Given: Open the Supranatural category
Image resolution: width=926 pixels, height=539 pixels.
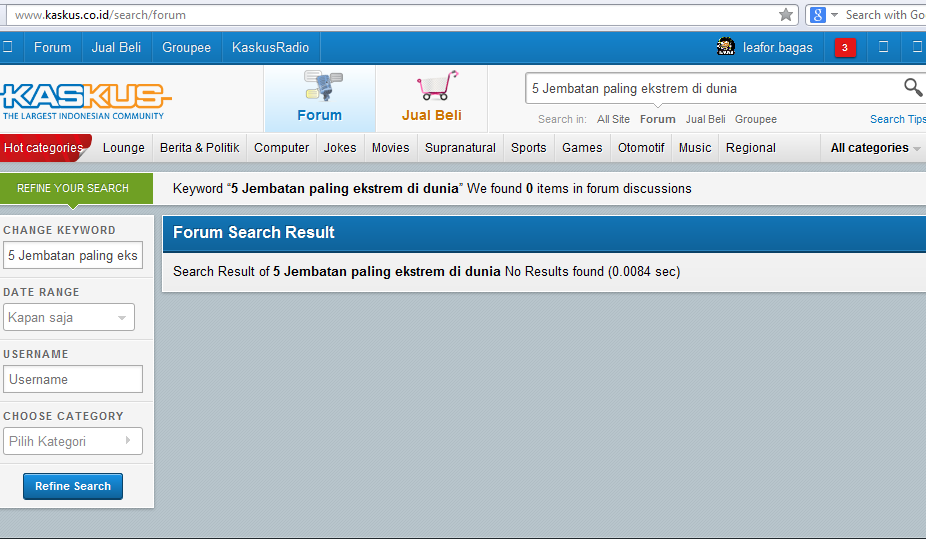Looking at the screenshot, I should click(x=460, y=148).
